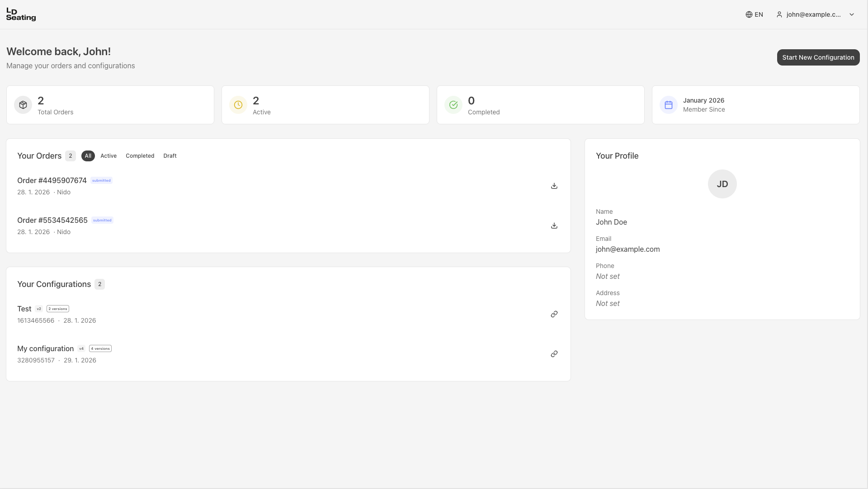Copy link for My configuration

click(554, 354)
